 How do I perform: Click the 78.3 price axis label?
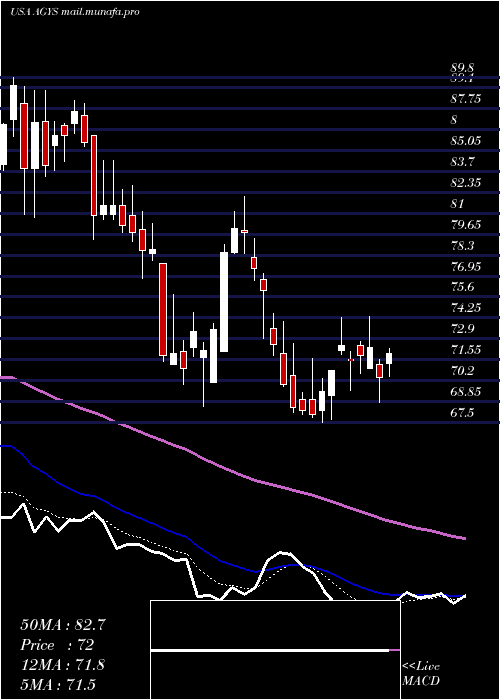[x=462, y=246]
